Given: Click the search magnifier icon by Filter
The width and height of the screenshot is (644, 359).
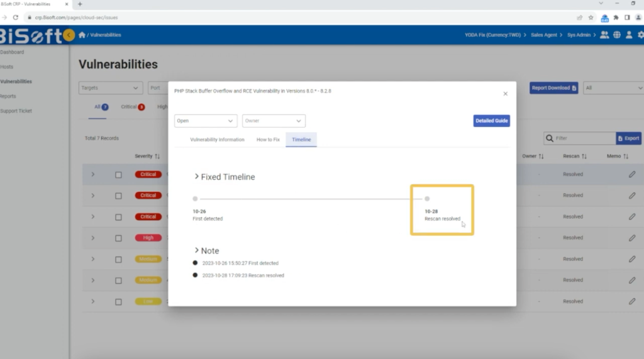Looking at the screenshot, I should 550,138.
